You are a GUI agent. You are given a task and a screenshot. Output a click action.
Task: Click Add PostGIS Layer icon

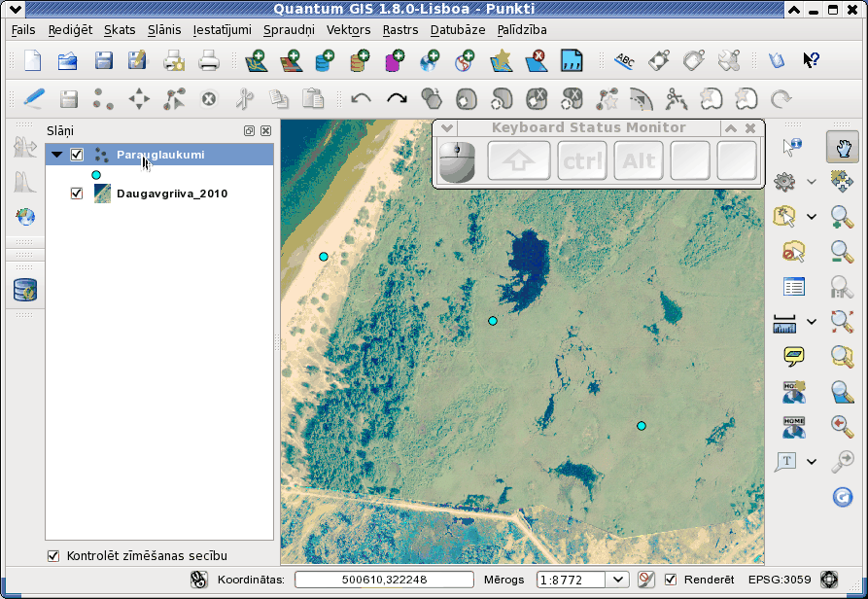(325, 60)
